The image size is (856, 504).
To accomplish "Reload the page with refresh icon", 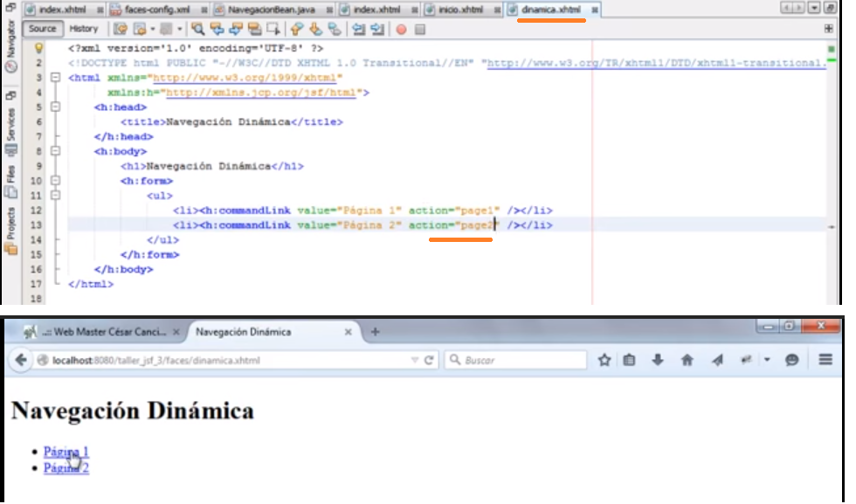I will (429, 360).
